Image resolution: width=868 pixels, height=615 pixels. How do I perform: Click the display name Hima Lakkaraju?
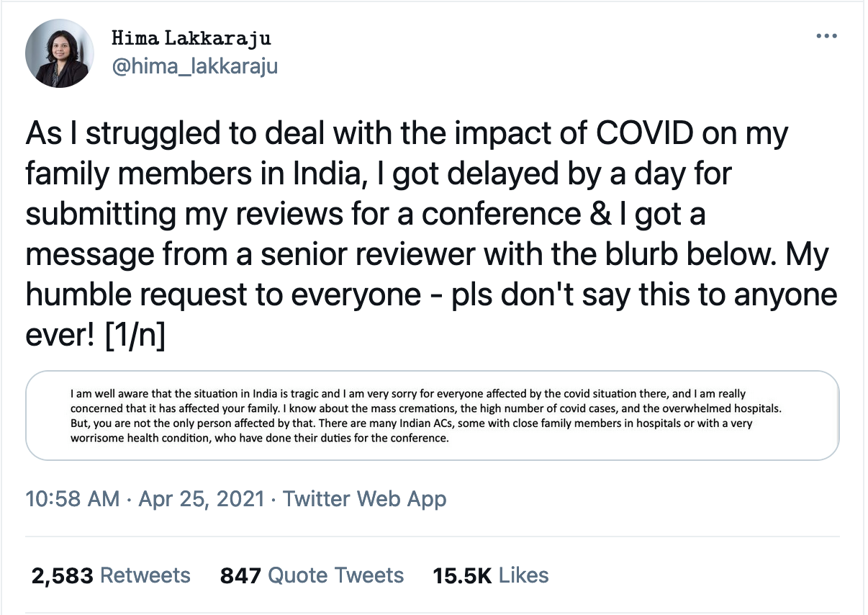click(191, 38)
